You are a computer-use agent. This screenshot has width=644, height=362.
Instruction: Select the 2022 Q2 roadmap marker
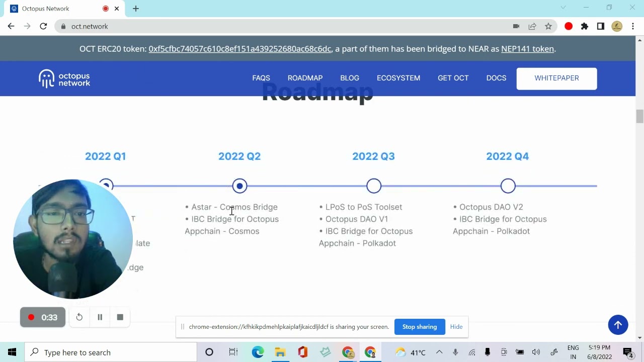pos(239,186)
